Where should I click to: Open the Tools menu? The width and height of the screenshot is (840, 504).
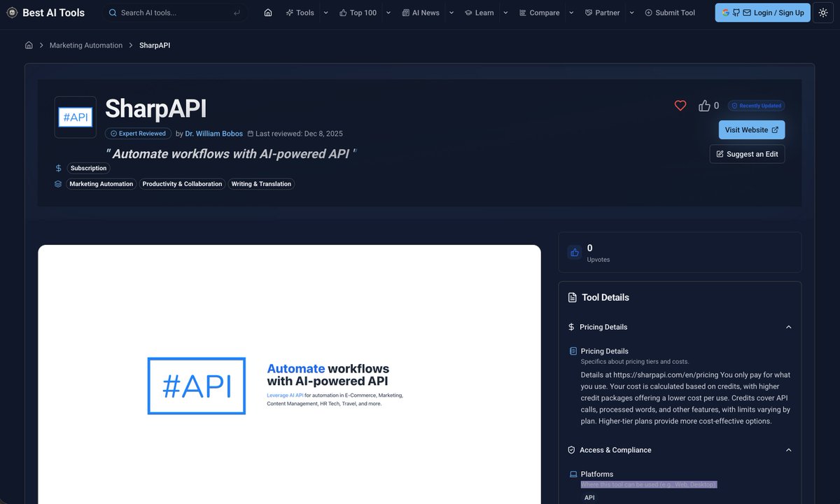(300, 13)
